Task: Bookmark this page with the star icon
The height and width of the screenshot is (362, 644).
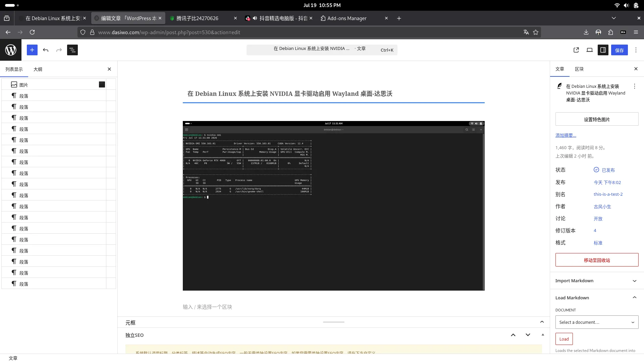Action: point(536,32)
